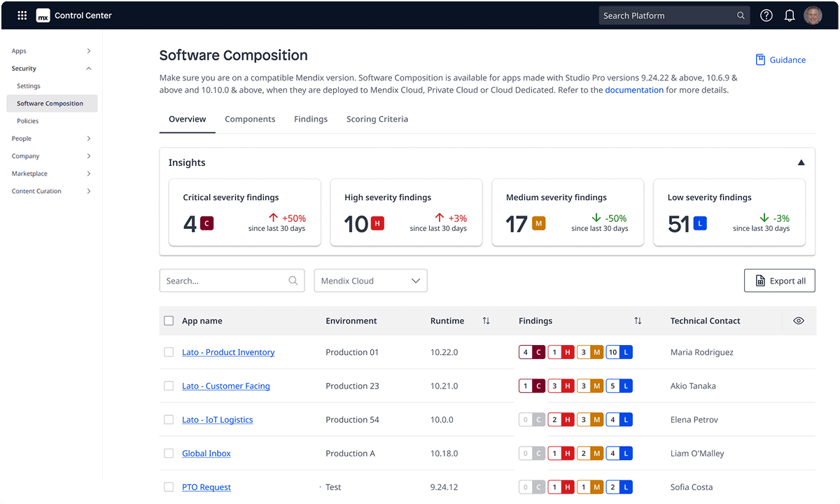Open the Mendix Cloud dropdown
840x504 pixels.
click(x=370, y=281)
